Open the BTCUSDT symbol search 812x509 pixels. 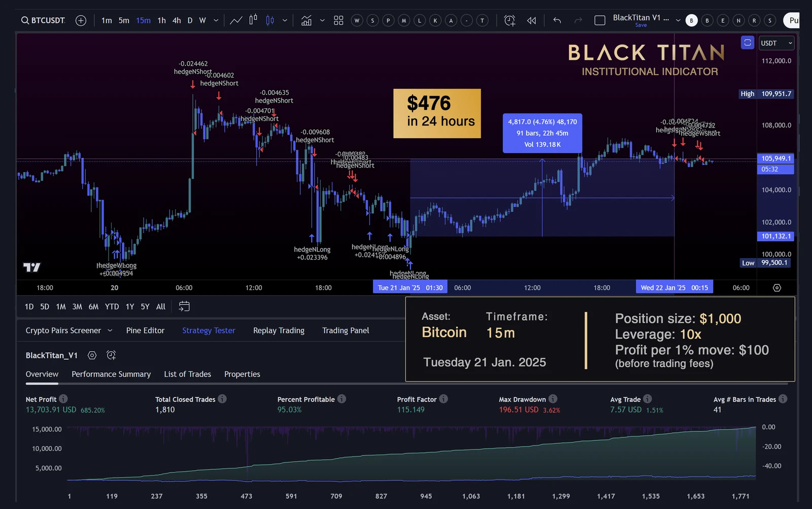point(43,20)
